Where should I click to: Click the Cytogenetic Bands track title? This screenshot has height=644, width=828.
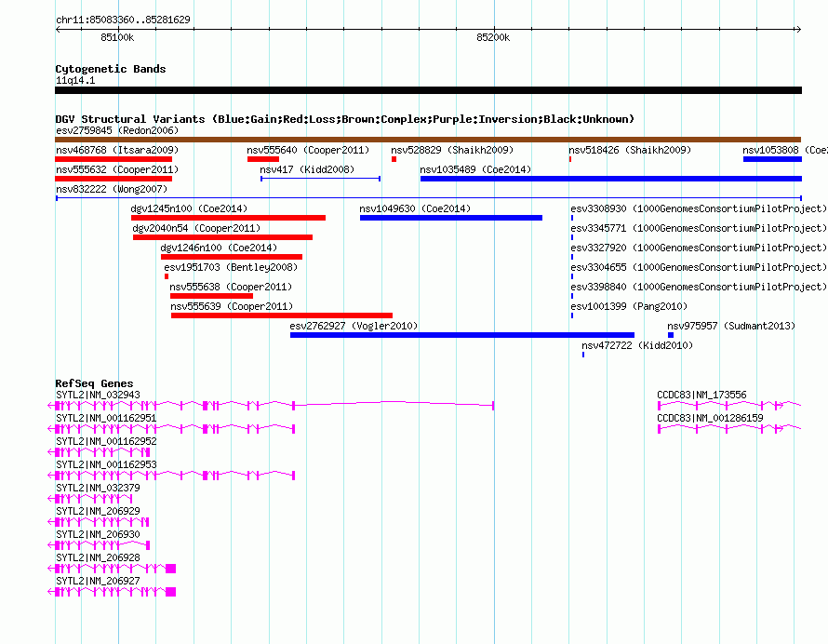[x=111, y=69]
